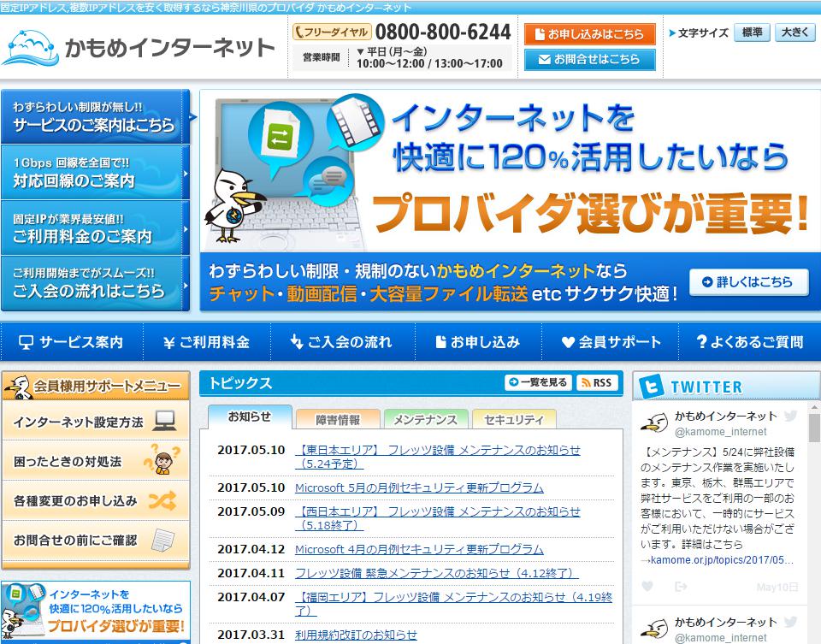Open サービスのご案内はこちら side banner
The height and width of the screenshot is (644, 821).
95,117
